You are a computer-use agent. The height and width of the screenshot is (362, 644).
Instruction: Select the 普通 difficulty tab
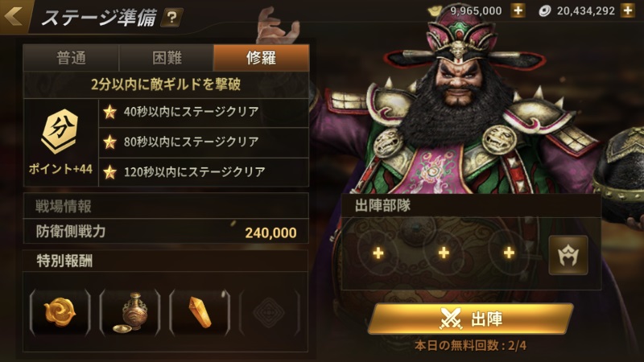(72, 58)
